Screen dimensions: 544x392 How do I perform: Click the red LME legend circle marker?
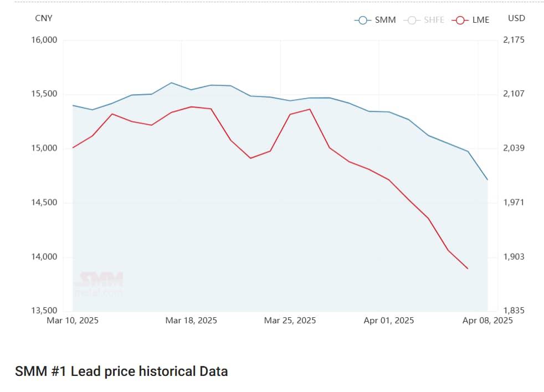[x=460, y=20]
